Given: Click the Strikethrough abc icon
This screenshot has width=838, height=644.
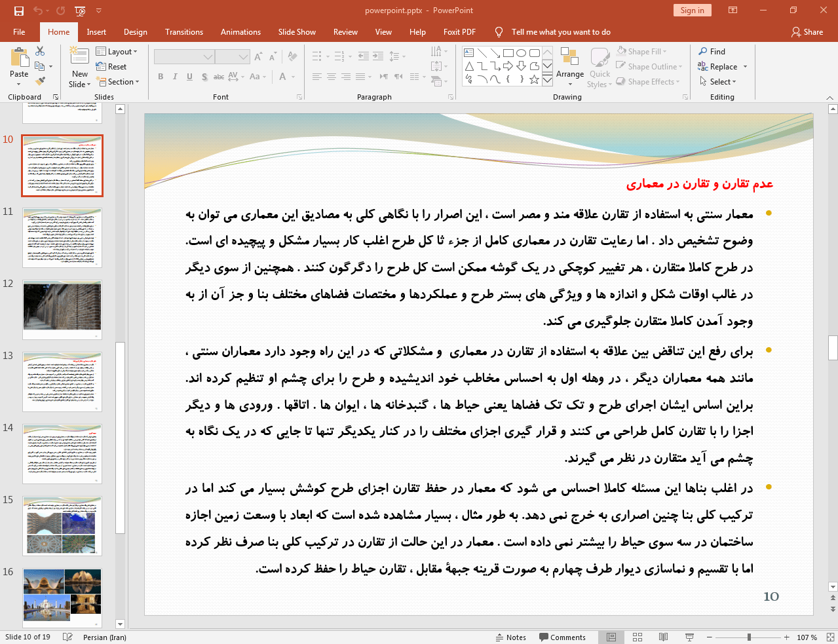Looking at the screenshot, I should 219,77.
